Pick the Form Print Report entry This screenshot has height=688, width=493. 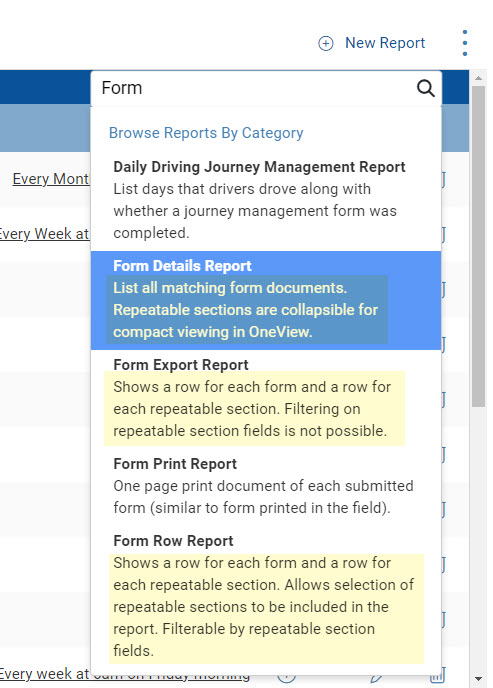click(266, 486)
